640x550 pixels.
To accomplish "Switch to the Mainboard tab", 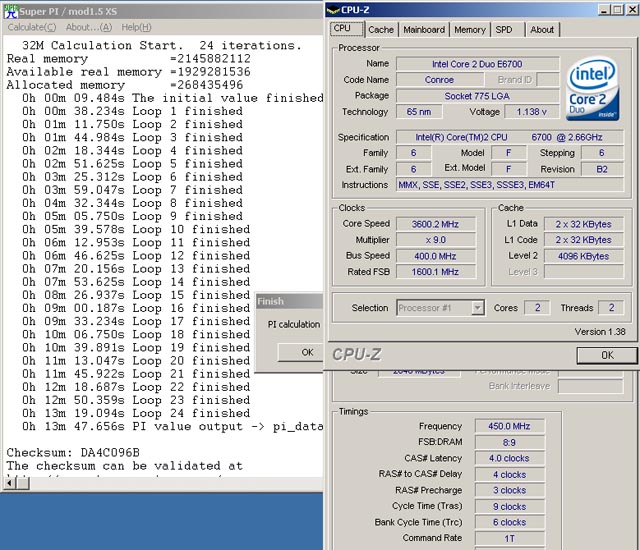I will [x=424, y=29].
